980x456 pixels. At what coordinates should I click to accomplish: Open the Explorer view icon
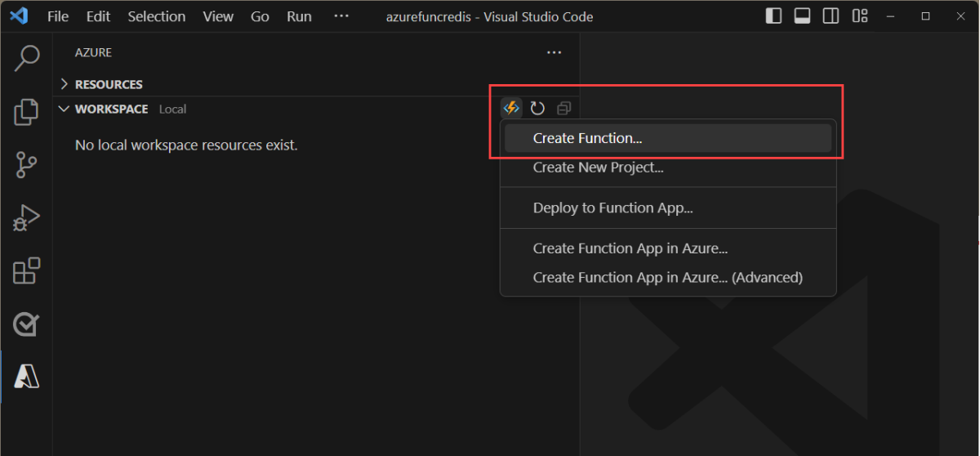point(27,111)
